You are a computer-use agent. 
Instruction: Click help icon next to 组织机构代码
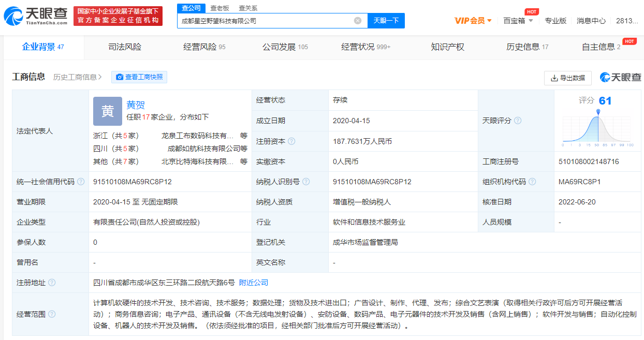(532, 182)
